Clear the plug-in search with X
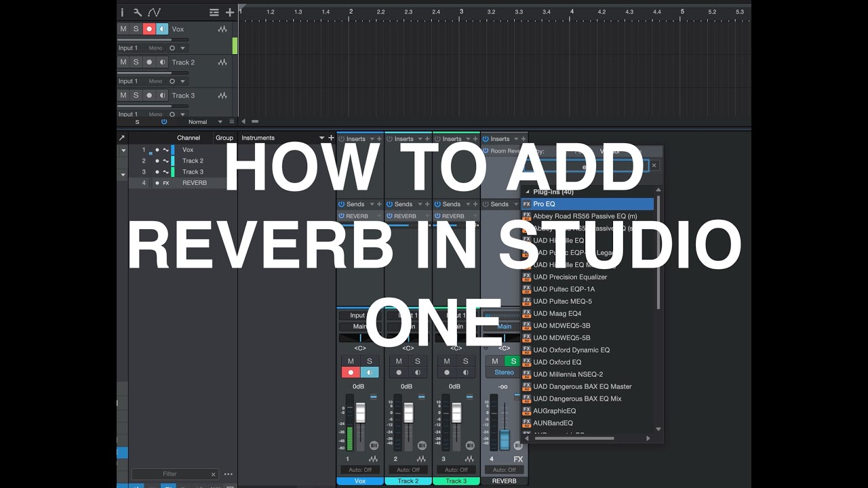This screenshot has height=488, width=868. (654, 165)
